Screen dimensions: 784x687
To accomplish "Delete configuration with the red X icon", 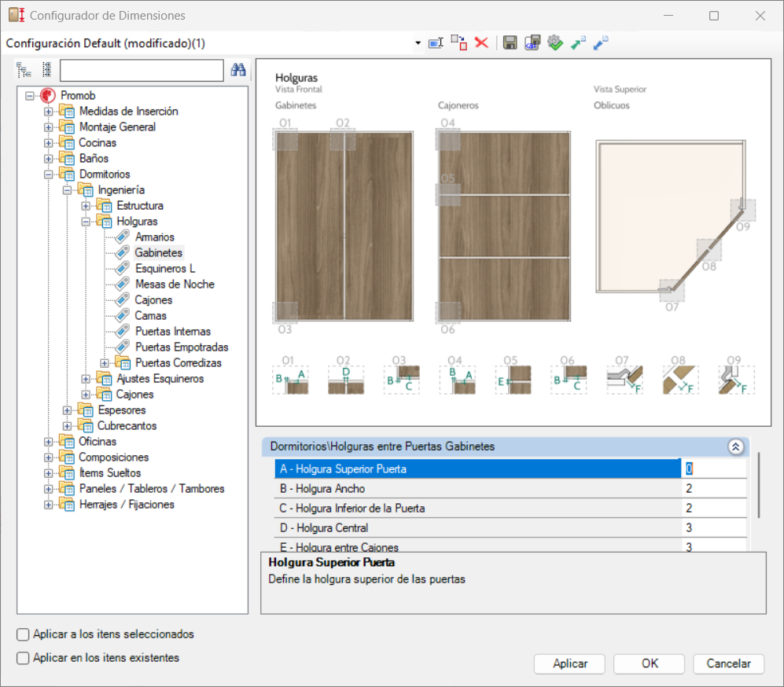I will pos(481,42).
